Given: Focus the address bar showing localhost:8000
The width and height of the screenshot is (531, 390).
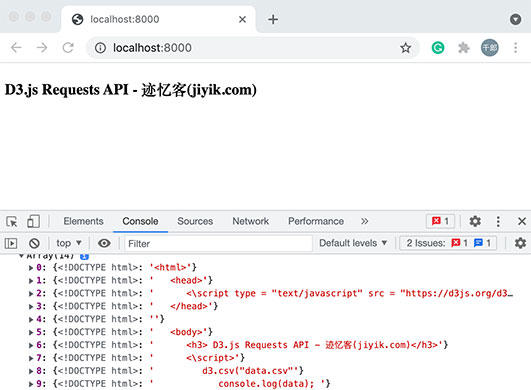Looking at the screenshot, I should (x=254, y=48).
